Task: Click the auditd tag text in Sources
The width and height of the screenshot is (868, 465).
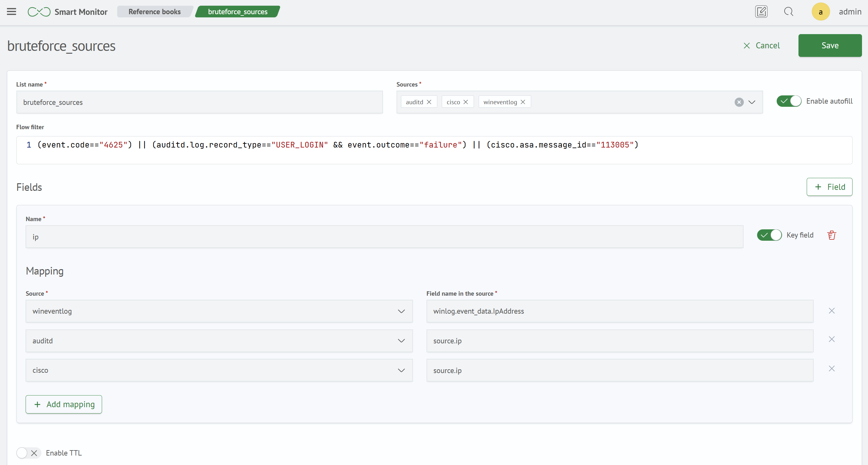Action: (x=414, y=102)
